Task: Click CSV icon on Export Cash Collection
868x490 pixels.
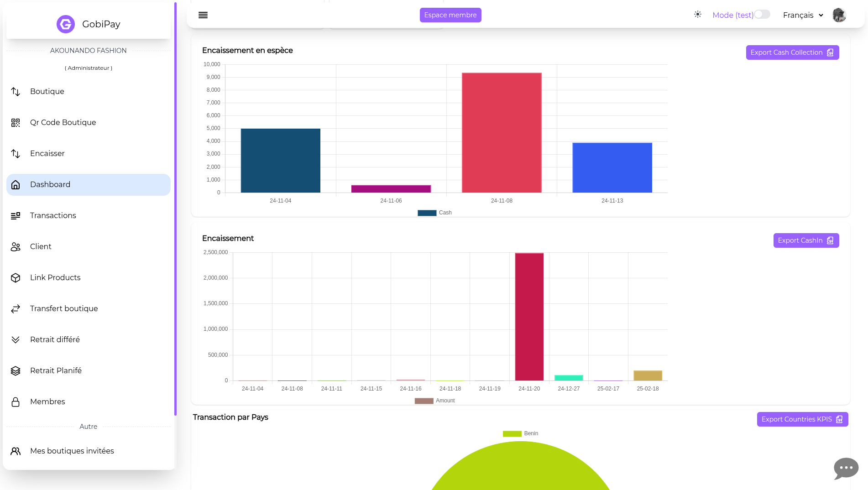Action: pyautogui.click(x=830, y=52)
